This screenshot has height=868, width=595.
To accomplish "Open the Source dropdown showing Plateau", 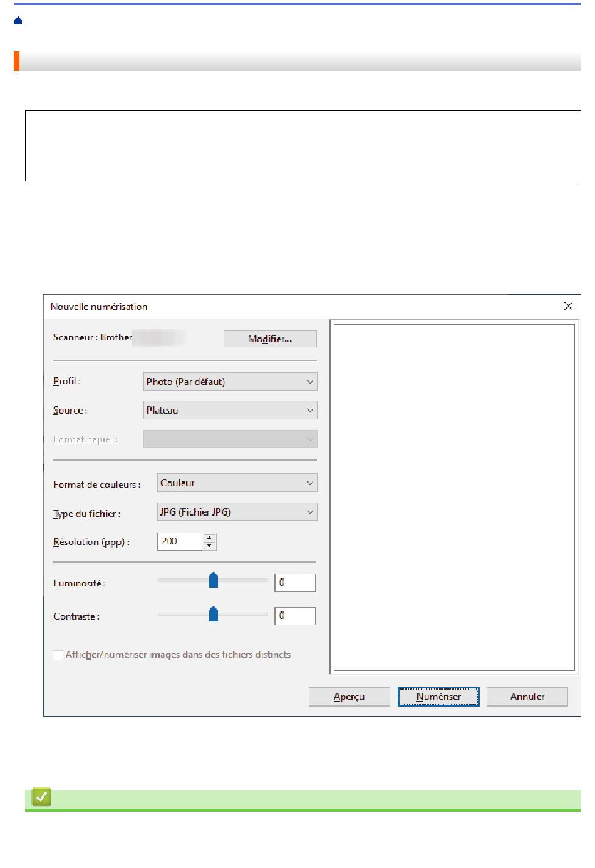I will tap(230, 410).
